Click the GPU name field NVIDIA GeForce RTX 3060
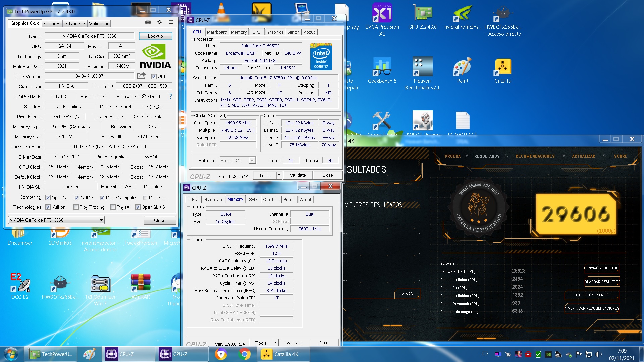644x362 pixels. click(89, 36)
